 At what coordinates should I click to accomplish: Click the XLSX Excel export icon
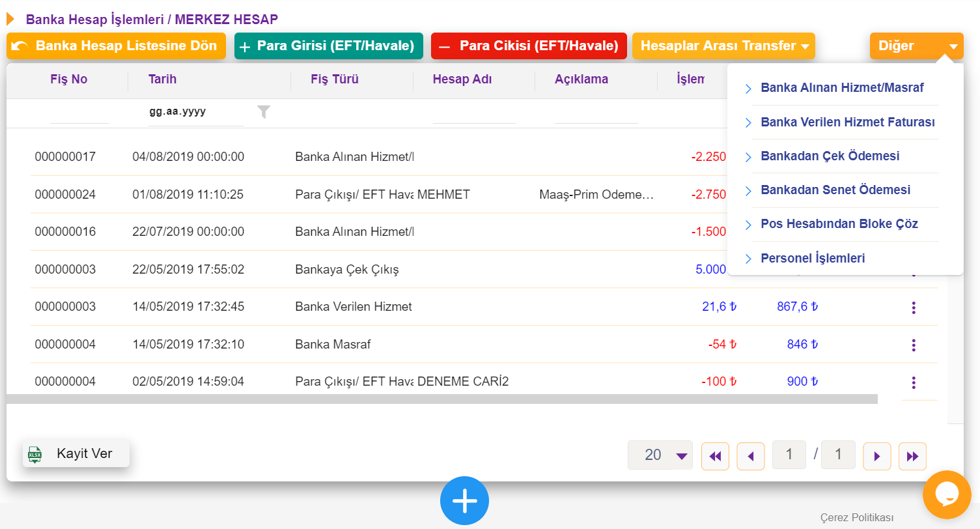click(x=35, y=454)
